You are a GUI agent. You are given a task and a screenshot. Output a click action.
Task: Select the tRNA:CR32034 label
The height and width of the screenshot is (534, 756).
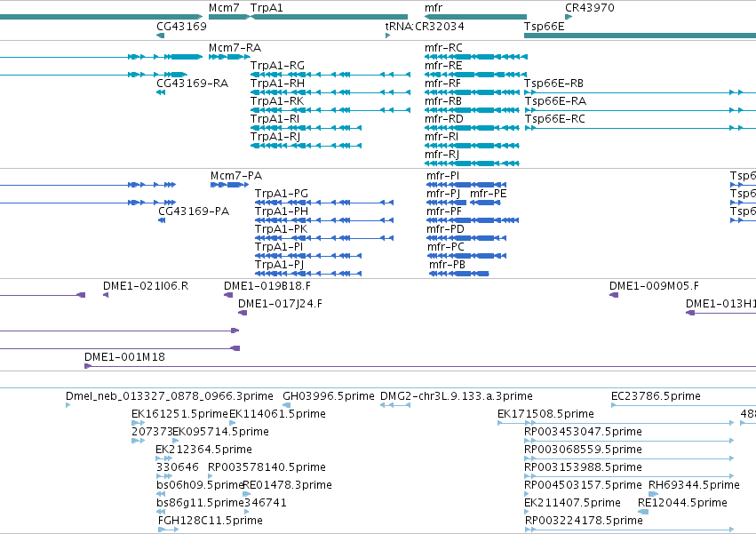tap(425, 26)
